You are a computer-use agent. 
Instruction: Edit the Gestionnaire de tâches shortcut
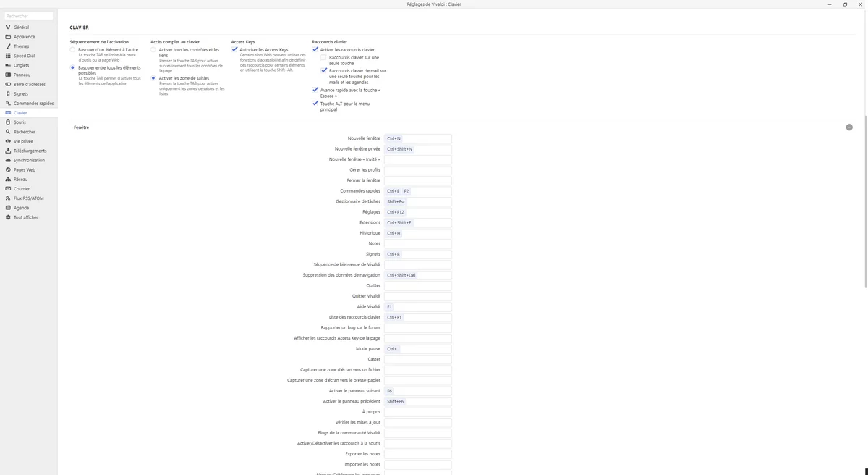(418, 201)
